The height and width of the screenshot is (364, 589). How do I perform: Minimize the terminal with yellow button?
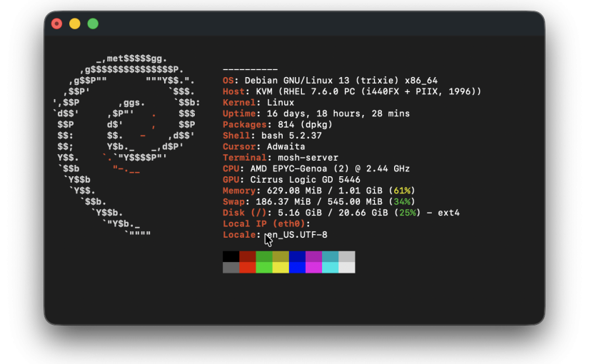click(x=75, y=24)
